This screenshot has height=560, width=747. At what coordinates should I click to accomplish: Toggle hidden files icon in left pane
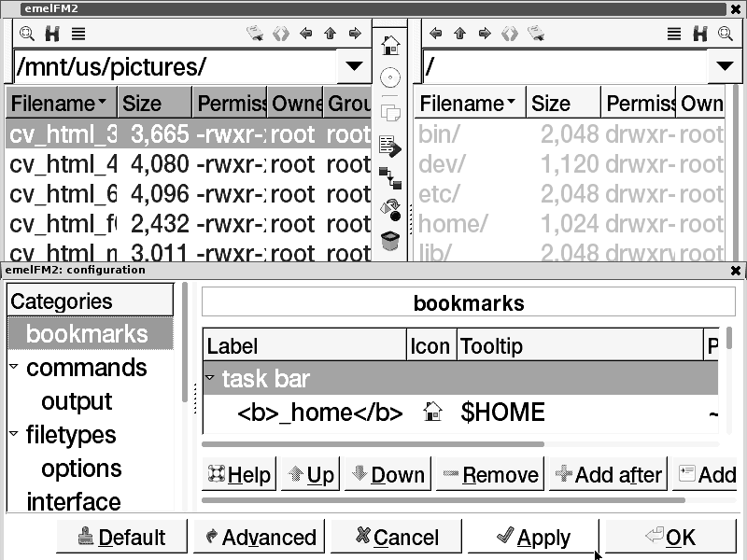pyautogui.click(x=52, y=34)
